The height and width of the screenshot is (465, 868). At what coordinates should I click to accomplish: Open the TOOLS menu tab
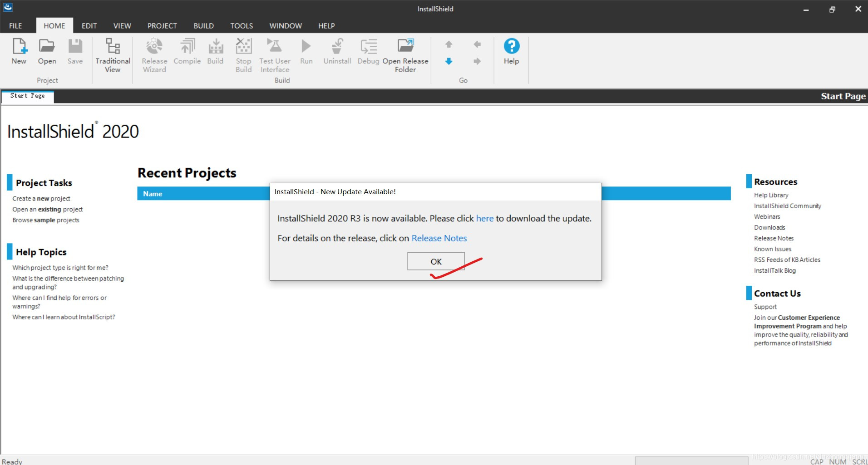point(242,26)
